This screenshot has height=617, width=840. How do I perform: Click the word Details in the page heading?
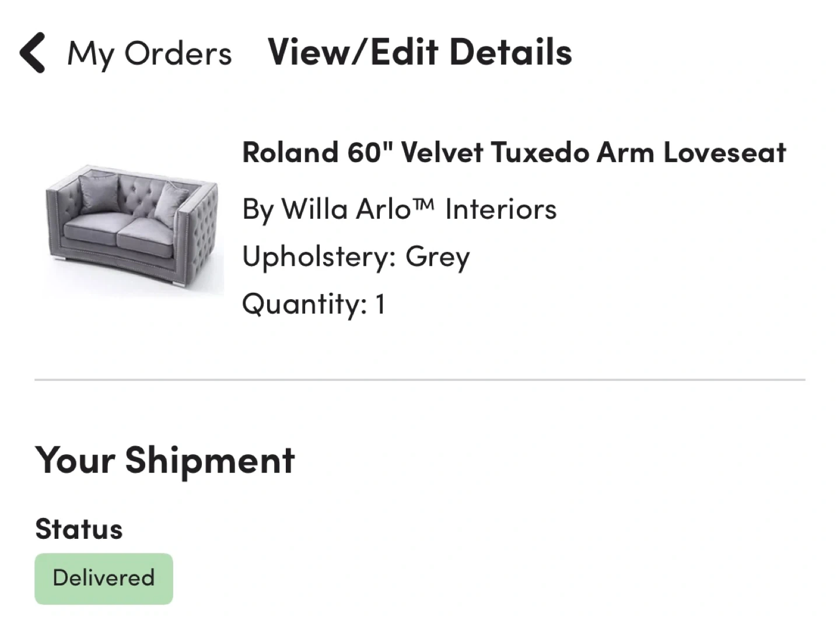click(x=510, y=52)
